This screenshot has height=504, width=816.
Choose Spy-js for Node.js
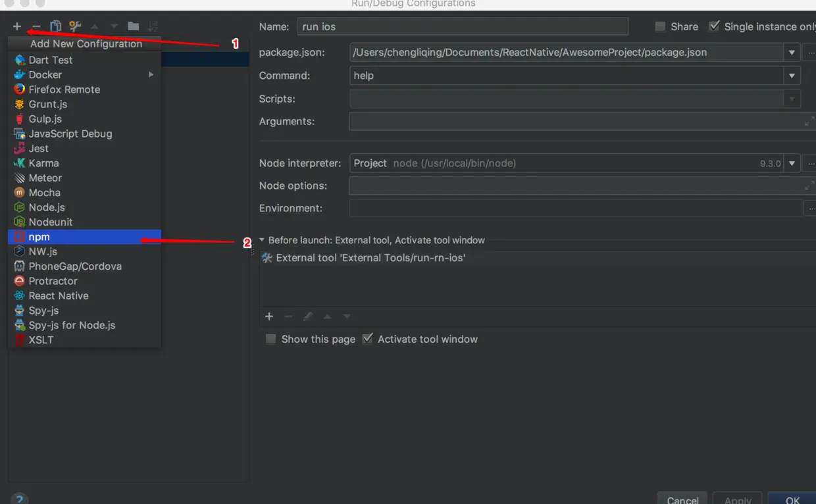[x=84, y=325]
